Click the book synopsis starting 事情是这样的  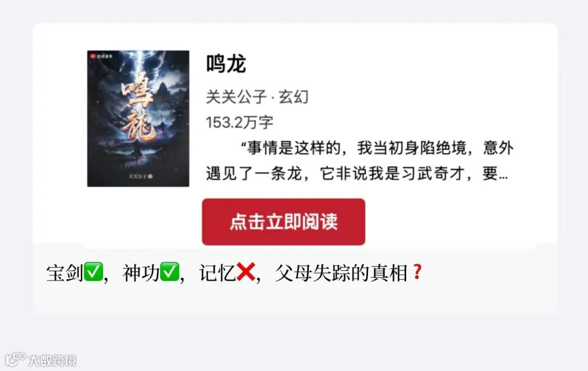(x=359, y=161)
